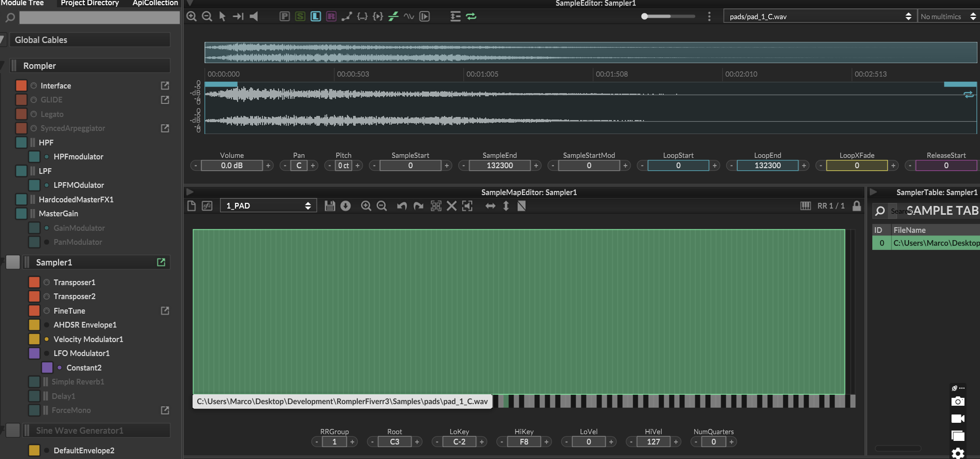Viewport: 980px width, 459px height.
Task: Click the zoom in icon in SampleEditor toolbar
Action: click(191, 17)
